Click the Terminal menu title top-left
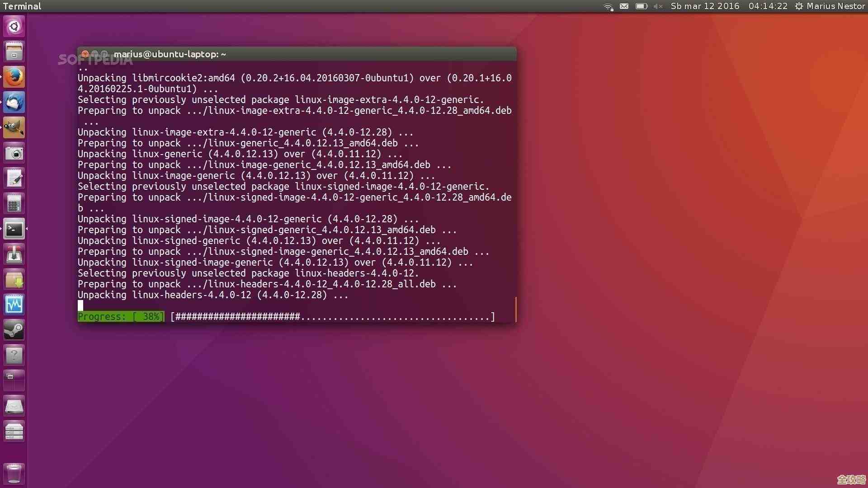This screenshot has height=488, width=868. pyautogui.click(x=22, y=6)
